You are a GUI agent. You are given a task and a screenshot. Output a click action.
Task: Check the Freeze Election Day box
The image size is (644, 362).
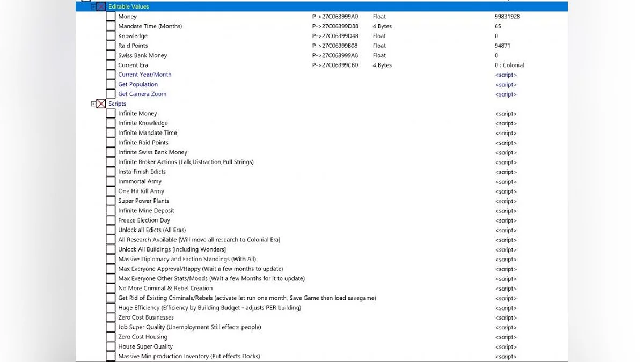pos(111,220)
